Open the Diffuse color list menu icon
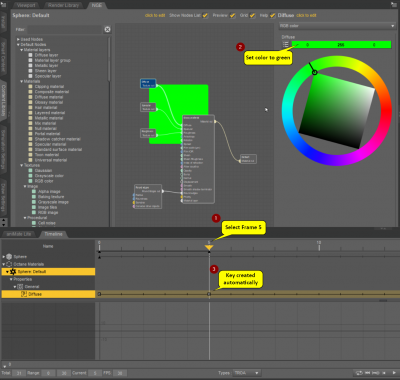Viewport: 400px width, 380px height. (x=286, y=44)
